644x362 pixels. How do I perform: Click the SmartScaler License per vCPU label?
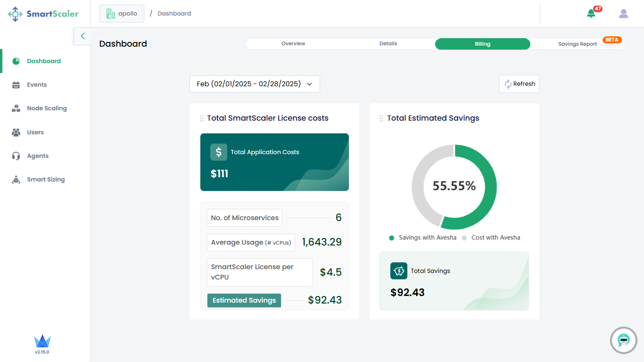pyautogui.click(x=260, y=272)
